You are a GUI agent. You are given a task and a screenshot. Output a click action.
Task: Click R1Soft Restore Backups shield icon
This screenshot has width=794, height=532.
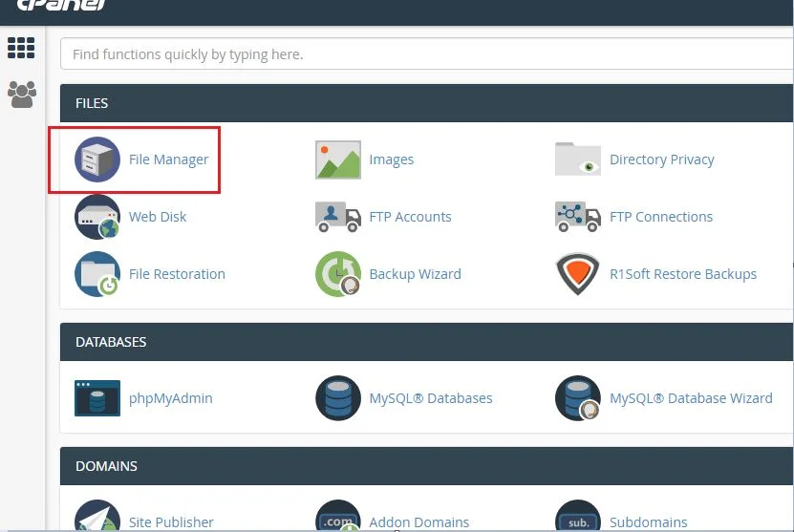(578, 274)
